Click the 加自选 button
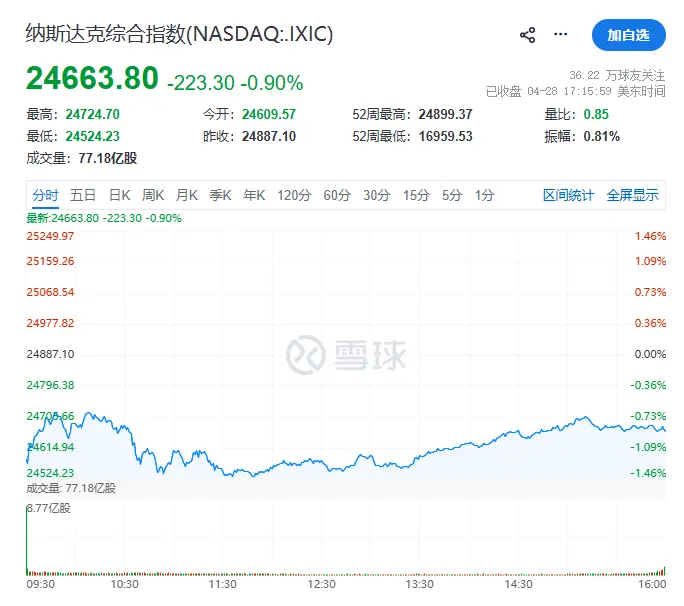This screenshot has width=684, height=606. [629, 35]
